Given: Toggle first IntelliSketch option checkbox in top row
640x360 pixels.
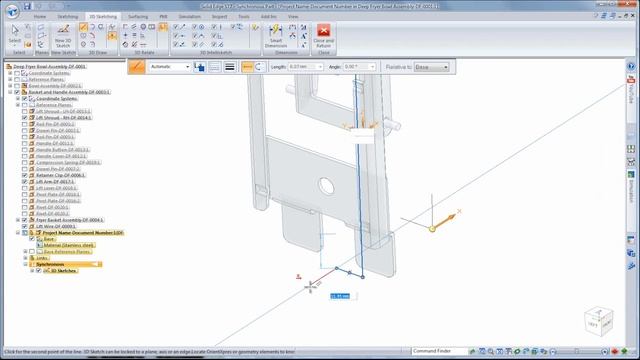Looking at the screenshot, I should [176, 27].
